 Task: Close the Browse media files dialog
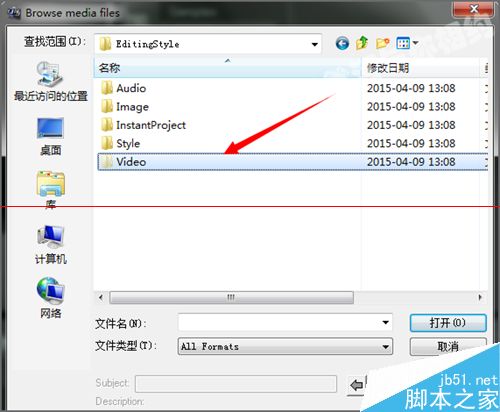click(473, 9)
